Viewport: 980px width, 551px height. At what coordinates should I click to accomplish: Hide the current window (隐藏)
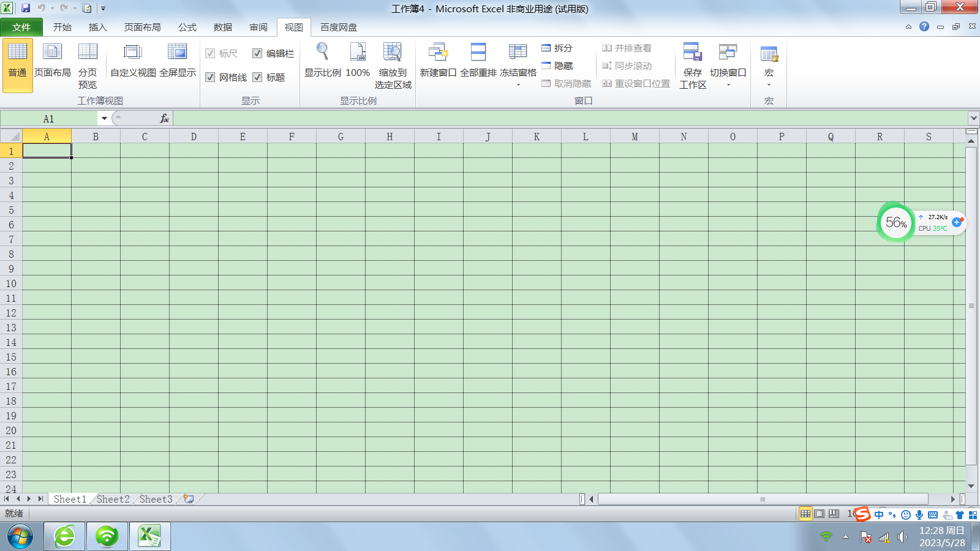[x=557, y=66]
